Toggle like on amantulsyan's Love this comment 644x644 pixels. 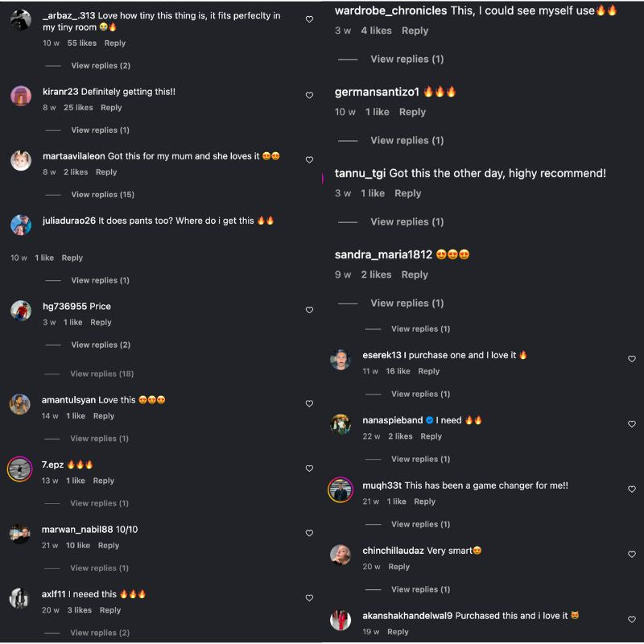tap(309, 403)
